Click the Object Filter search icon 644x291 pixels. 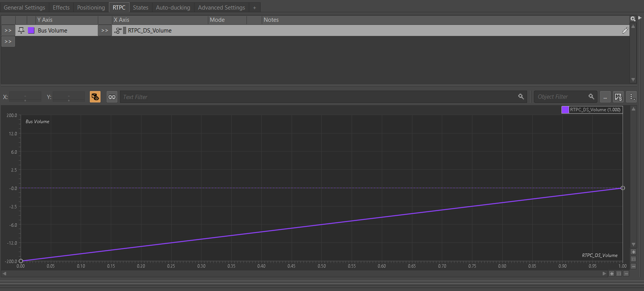(x=591, y=97)
